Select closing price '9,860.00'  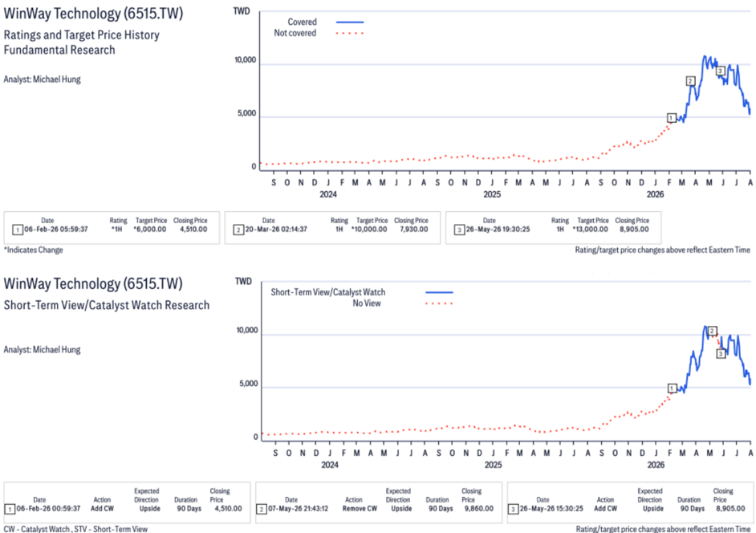click(479, 509)
